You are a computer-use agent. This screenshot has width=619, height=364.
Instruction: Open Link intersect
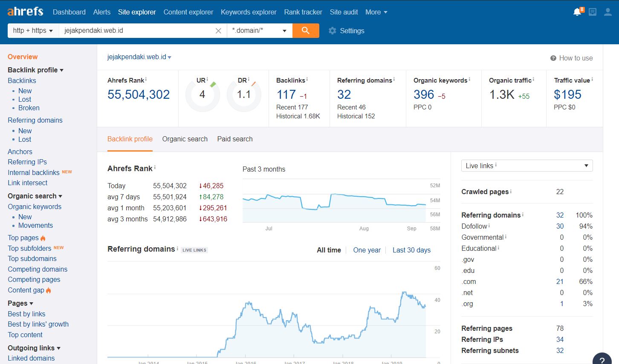[28, 183]
